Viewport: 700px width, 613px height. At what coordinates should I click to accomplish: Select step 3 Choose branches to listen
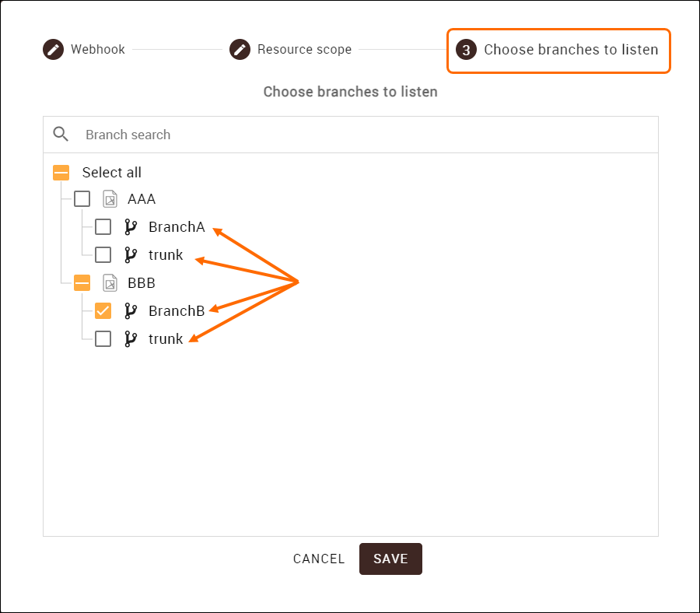click(558, 51)
